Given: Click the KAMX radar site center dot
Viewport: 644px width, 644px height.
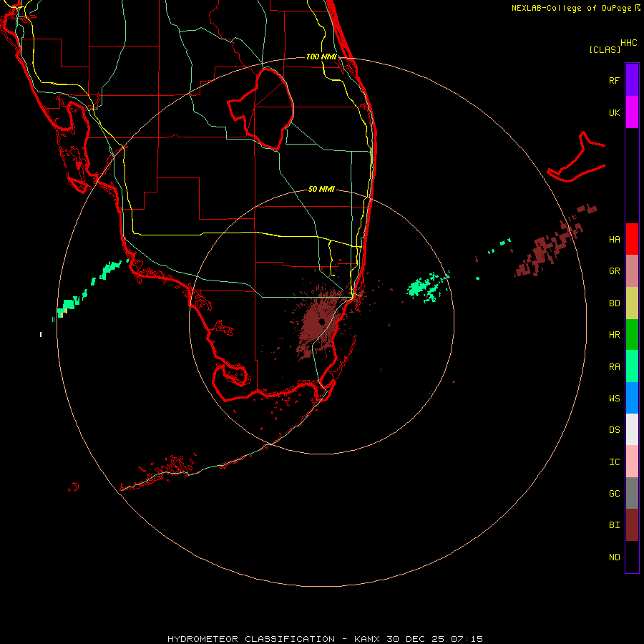Looking at the screenshot, I should pyautogui.click(x=322, y=321).
